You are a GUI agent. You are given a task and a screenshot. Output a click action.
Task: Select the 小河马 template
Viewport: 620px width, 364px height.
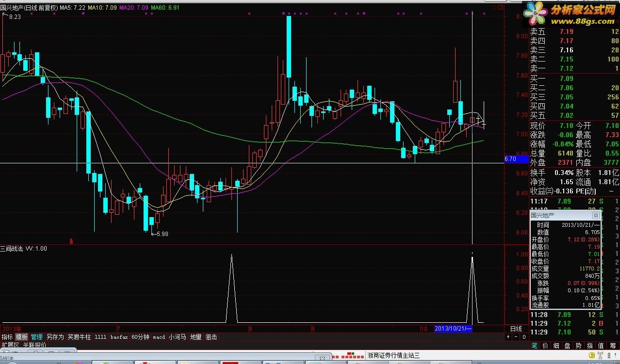tap(178, 337)
